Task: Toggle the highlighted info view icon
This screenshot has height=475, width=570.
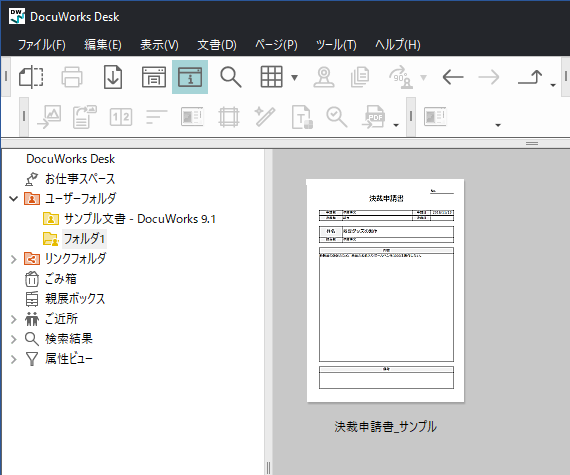Action: (190, 77)
